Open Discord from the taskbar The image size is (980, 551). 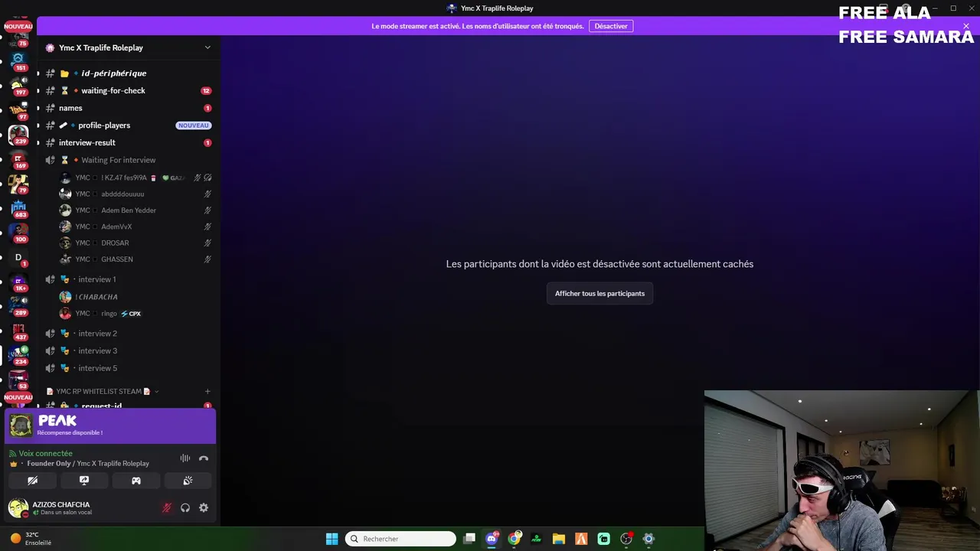492,539
